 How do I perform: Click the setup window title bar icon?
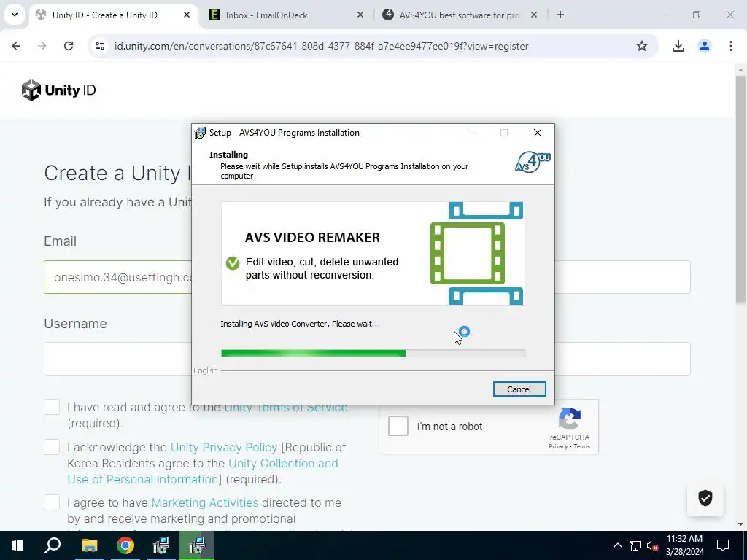[x=200, y=133]
